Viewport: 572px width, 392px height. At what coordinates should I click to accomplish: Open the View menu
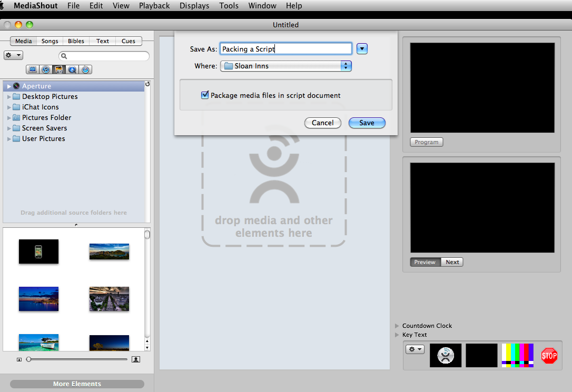tap(121, 6)
